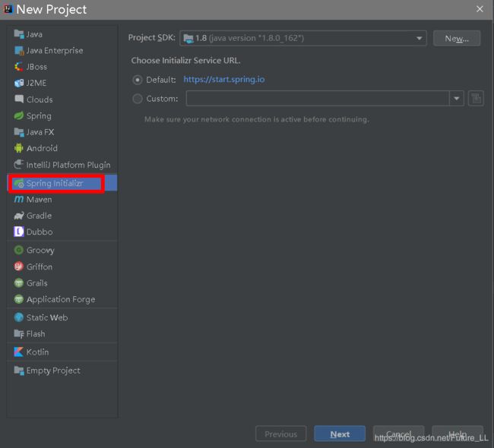Click the Spring leaf icon

(x=19, y=116)
